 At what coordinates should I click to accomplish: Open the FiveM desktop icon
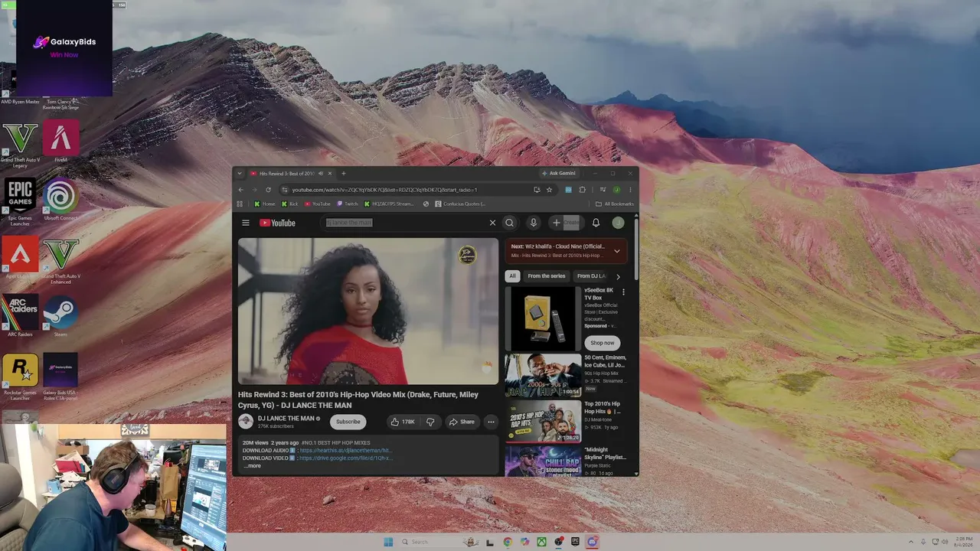click(x=60, y=142)
